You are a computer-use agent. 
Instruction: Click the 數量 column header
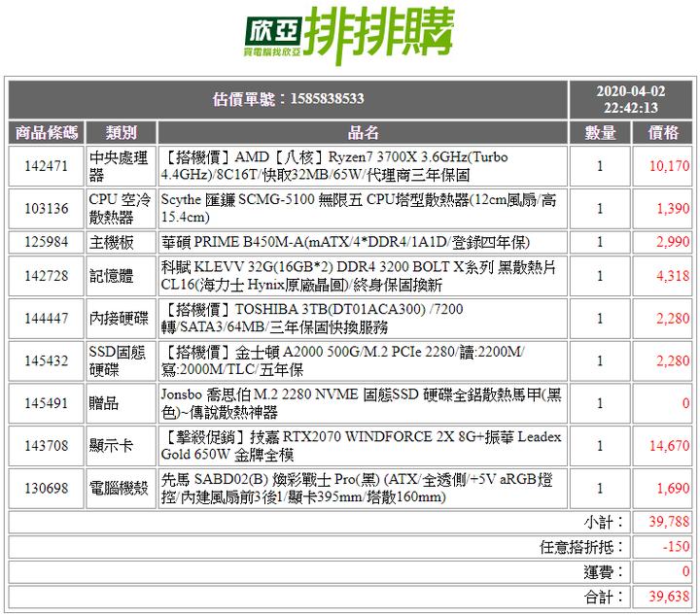point(600,132)
